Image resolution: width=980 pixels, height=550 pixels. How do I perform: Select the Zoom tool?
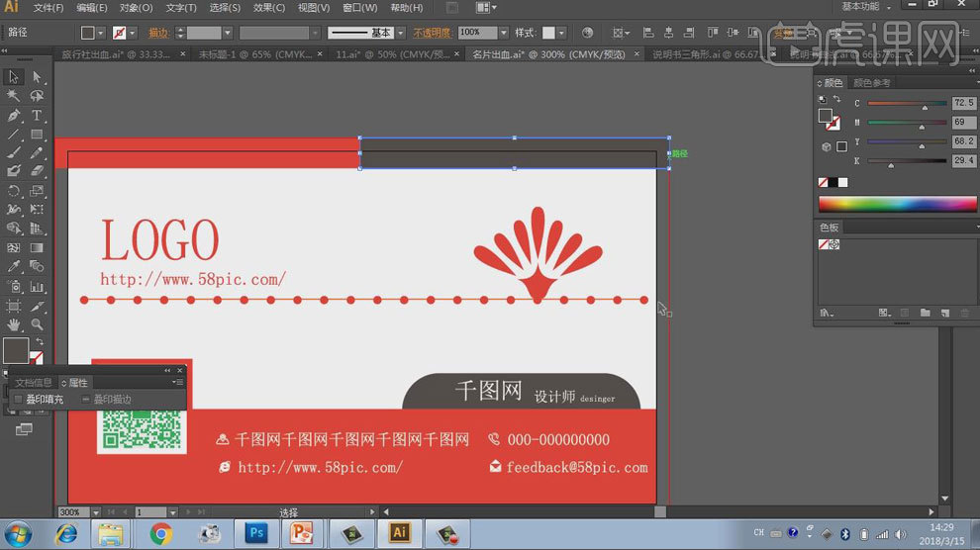(37, 324)
